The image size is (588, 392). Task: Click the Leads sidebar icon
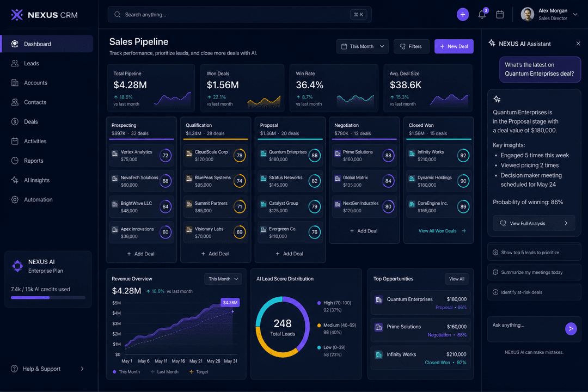(15, 63)
